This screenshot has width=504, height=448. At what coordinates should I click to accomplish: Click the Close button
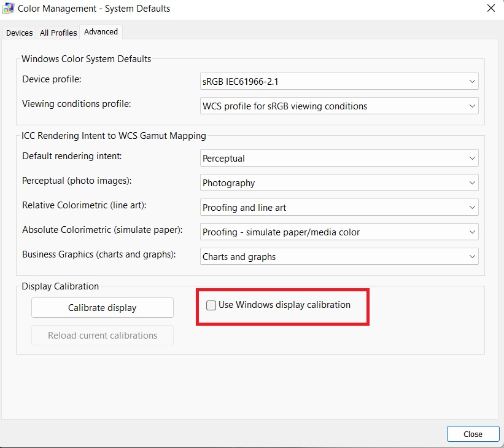473,434
